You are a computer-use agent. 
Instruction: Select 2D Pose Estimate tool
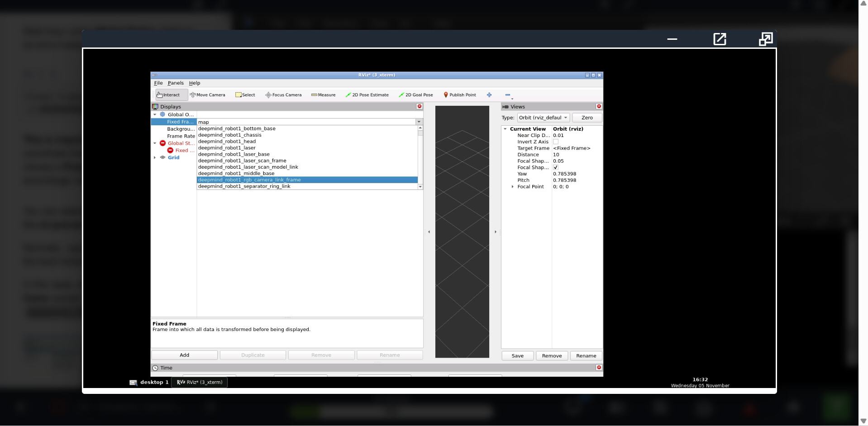[367, 95]
